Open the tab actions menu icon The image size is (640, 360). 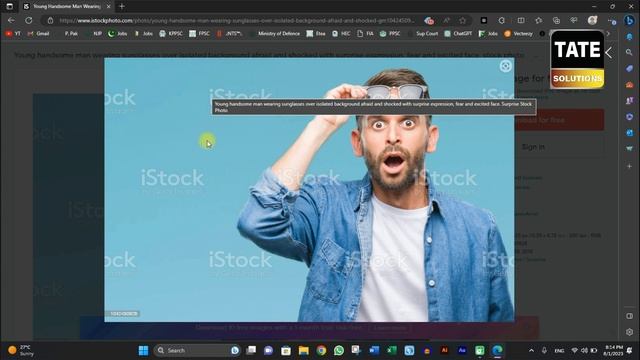click(9, 7)
